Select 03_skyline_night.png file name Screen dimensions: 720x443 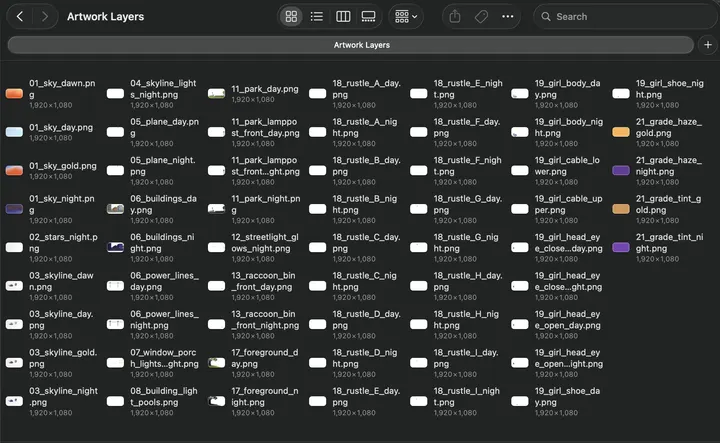coord(63,397)
